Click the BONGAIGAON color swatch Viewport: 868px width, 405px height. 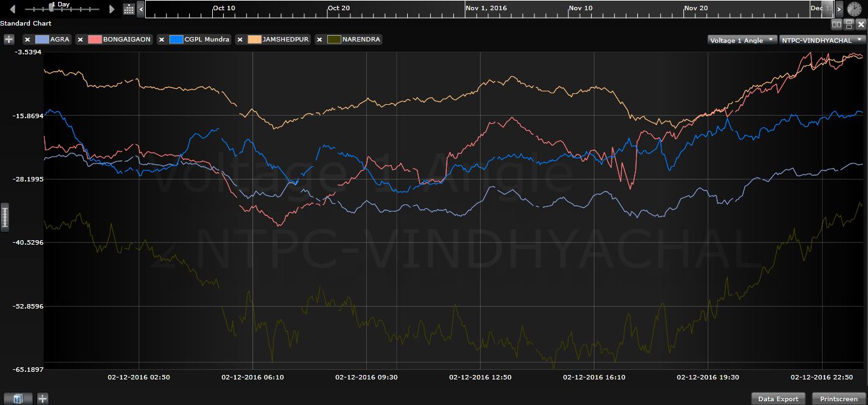pyautogui.click(x=95, y=40)
